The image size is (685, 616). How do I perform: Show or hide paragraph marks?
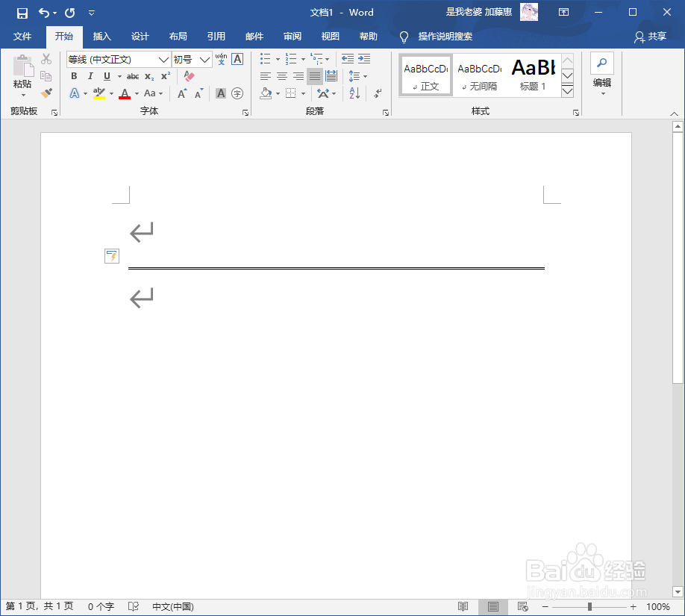(x=377, y=93)
